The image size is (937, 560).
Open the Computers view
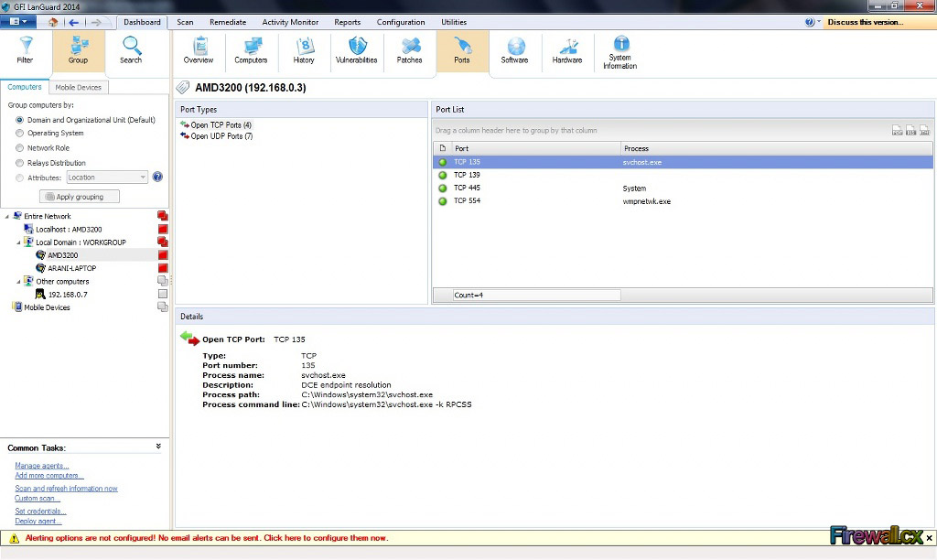pos(251,50)
